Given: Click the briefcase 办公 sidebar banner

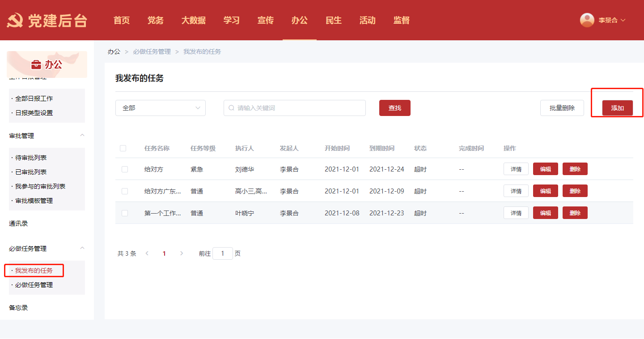Looking at the screenshot, I should (47, 64).
